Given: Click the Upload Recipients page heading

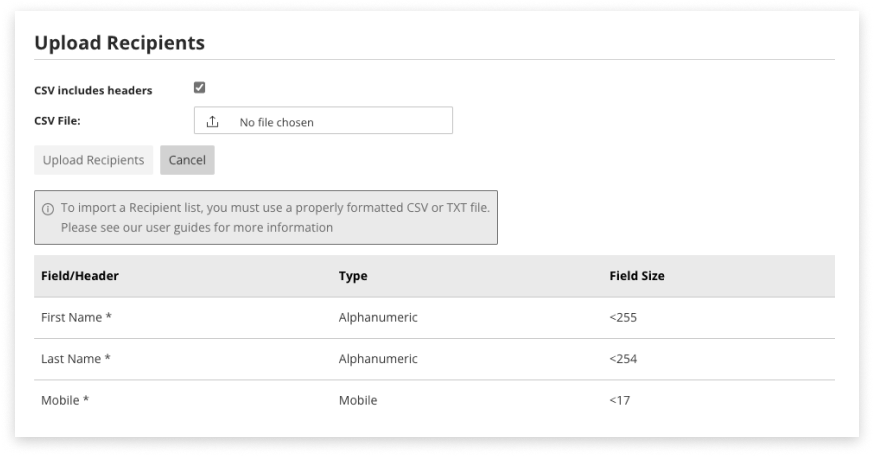Looking at the screenshot, I should click(119, 43).
